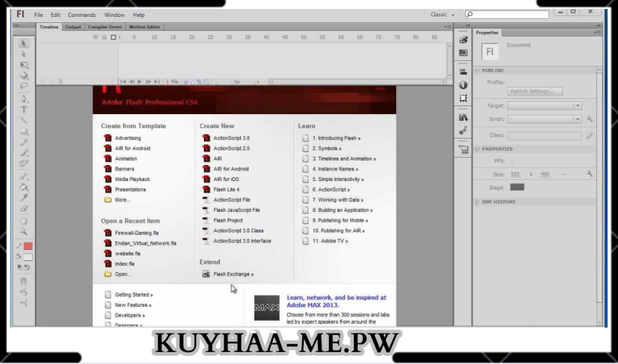The width and height of the screenshot is (618, 364).
Task: Toggle layer visibility eye in timeline header
Action: click(95, 37)
